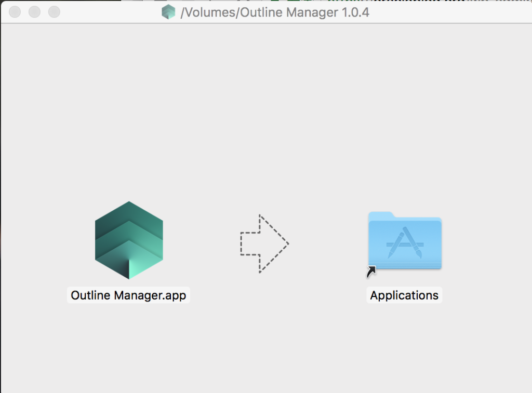Minimize the Outline Manager installer window
Image resolution: width=532 pixels, height=393 pixels.
pyautogui.click(x=34, y=12)
